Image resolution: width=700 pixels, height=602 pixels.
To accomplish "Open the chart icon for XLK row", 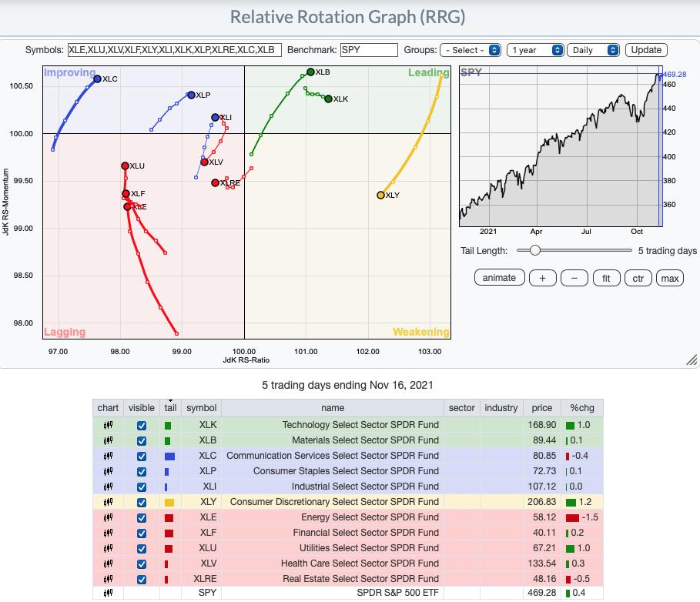I will coord(108,425).
